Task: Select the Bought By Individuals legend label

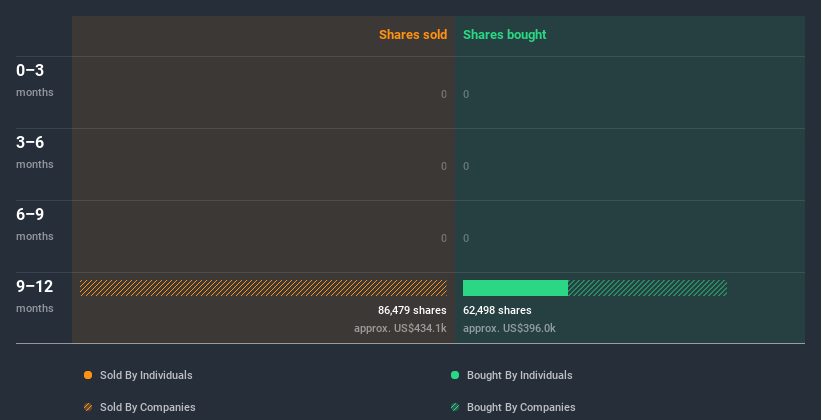Action: tap(519, 375)
